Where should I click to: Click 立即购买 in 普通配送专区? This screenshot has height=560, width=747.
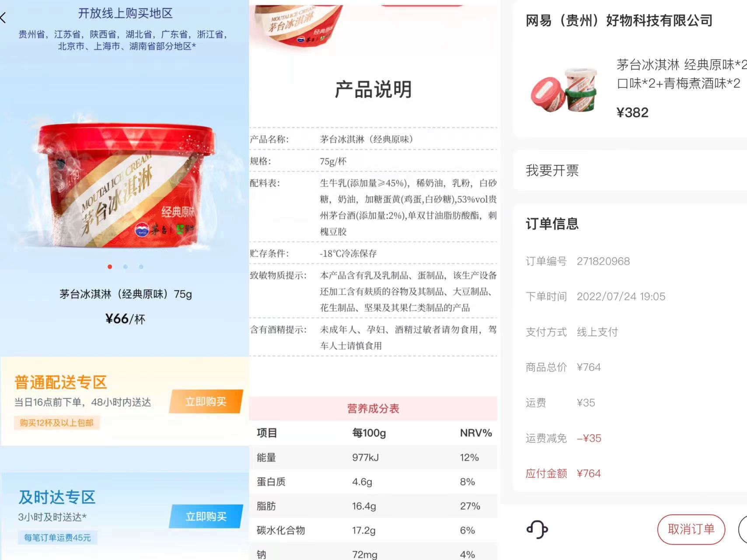click(206, 401)
